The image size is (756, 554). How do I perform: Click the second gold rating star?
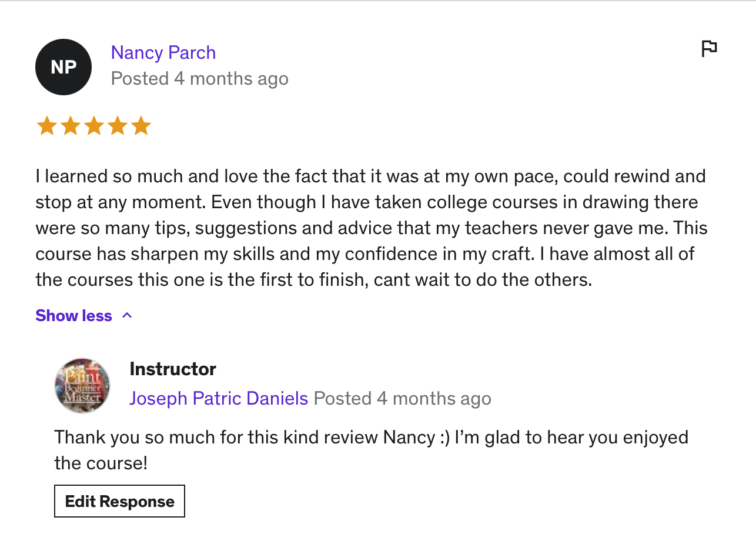tap(71, 126)
